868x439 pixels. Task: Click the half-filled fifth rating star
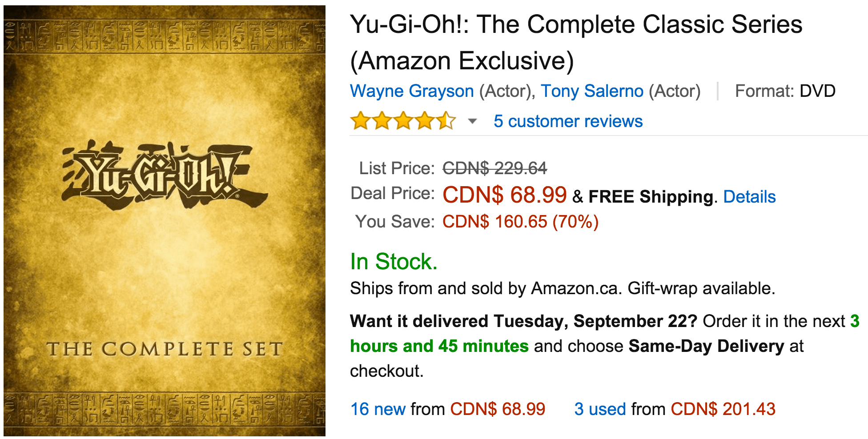[446, 121]
